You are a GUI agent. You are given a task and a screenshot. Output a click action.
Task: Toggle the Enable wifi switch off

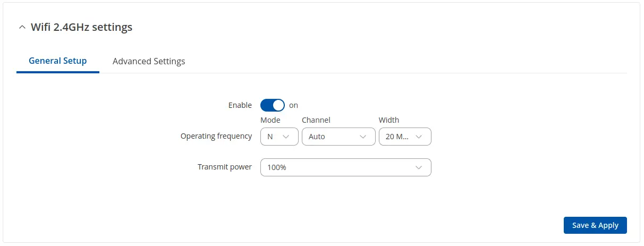click(x=272, y=105)
